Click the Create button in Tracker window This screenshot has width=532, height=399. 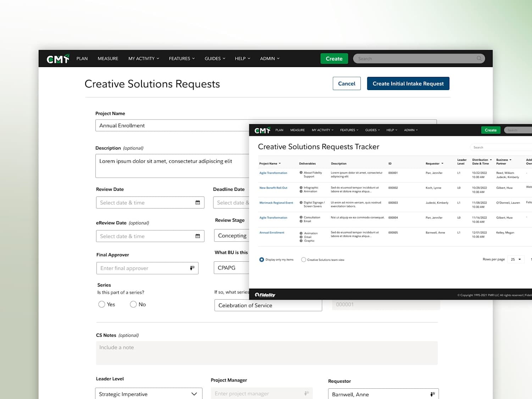click(x=491, y=130)
